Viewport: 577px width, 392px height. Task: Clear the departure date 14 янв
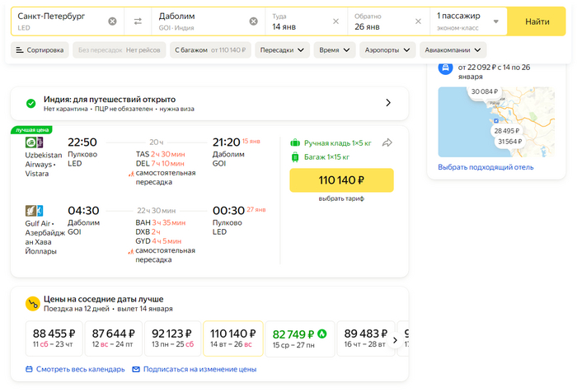pos(335,21)
